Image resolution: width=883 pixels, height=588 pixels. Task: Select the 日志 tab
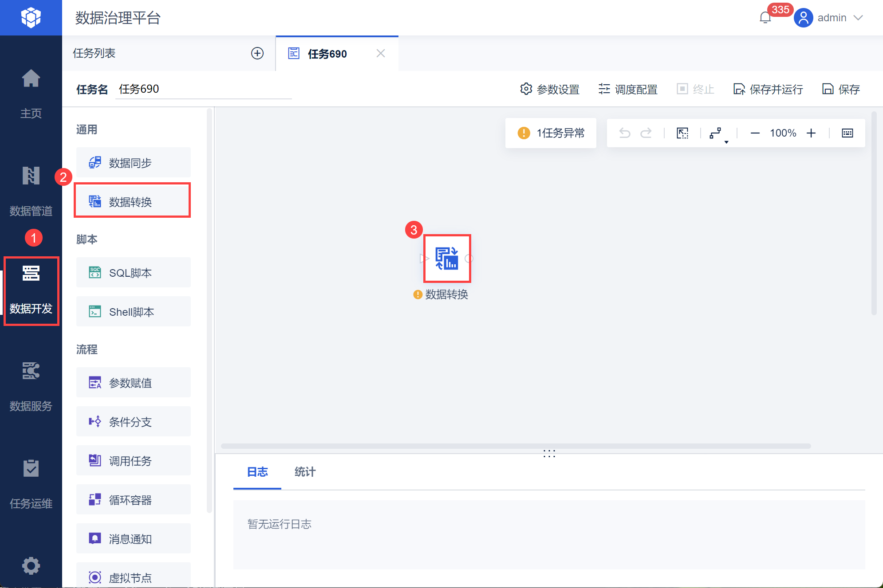tap(257, 472)
